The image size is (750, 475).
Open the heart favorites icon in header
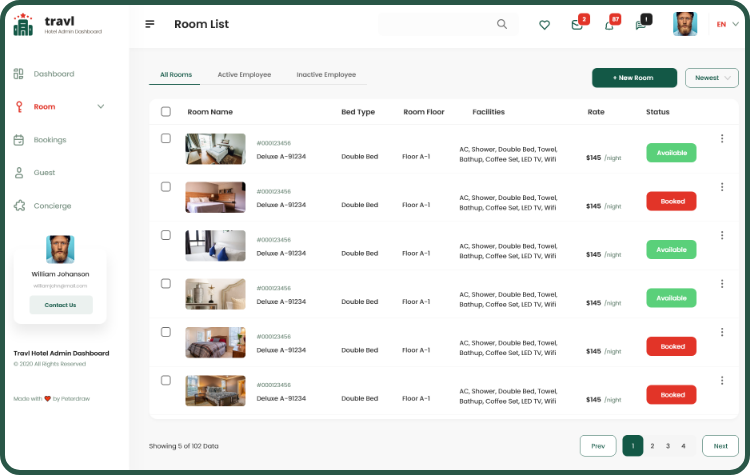pyautogui.click(x=544, y=25)
